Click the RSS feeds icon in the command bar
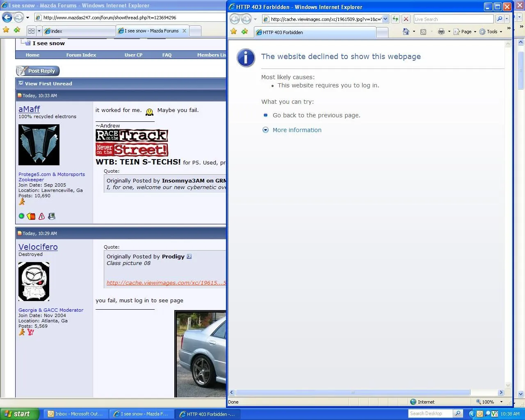The width and height of the screenshot is (525, 420). 423,32
